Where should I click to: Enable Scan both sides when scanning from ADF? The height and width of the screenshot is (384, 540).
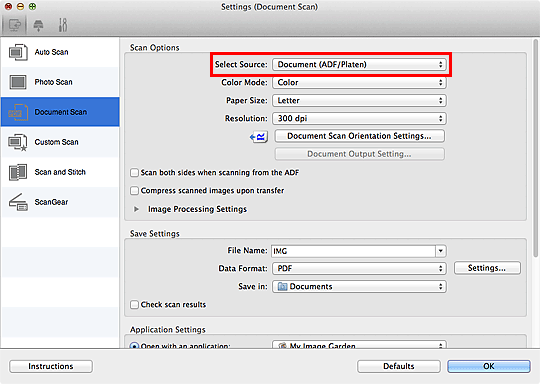click(x=134, y=173)
